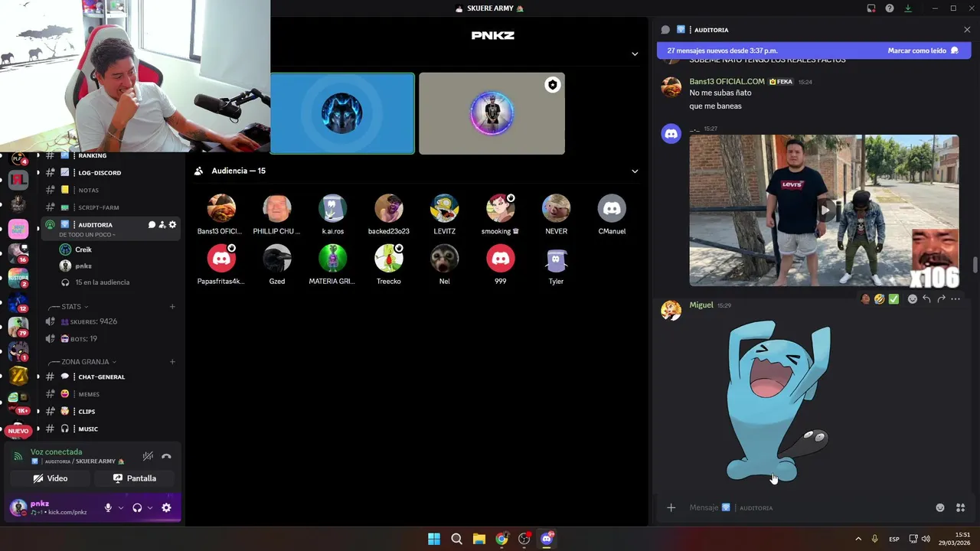Share screen with Pantalla button

pos(134,478)
